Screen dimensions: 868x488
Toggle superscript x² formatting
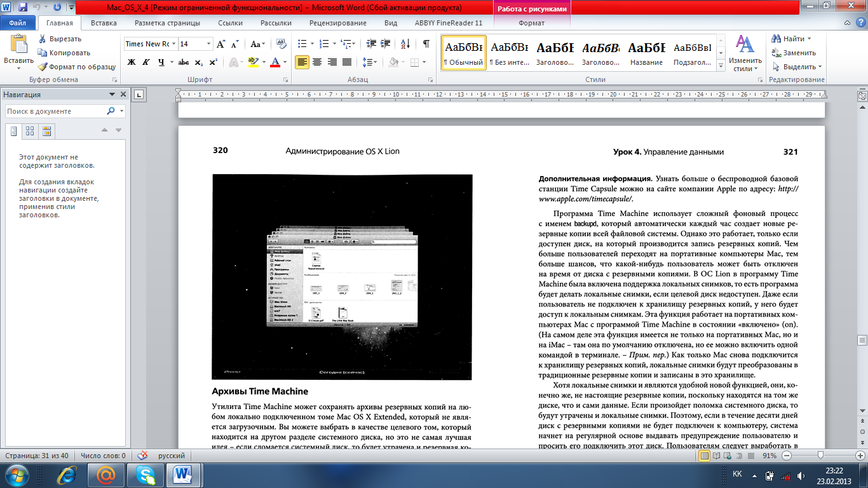[213, 62]
